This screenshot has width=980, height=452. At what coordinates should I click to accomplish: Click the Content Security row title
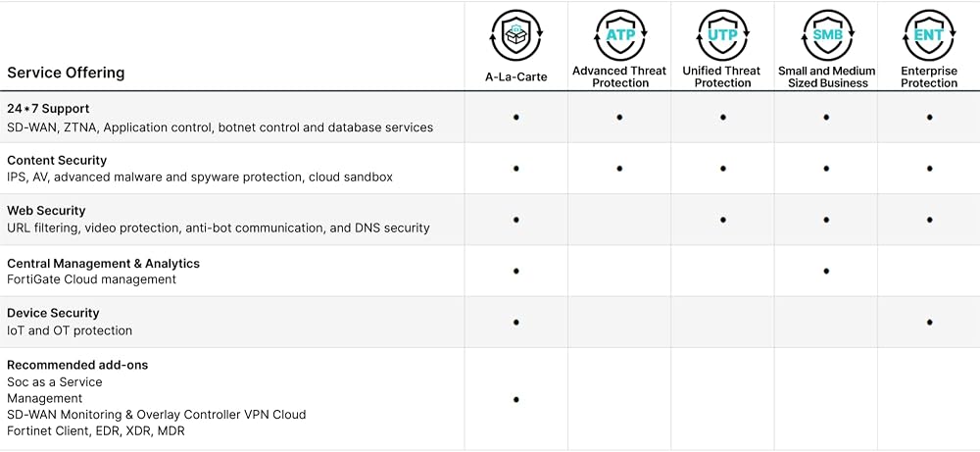57,160
